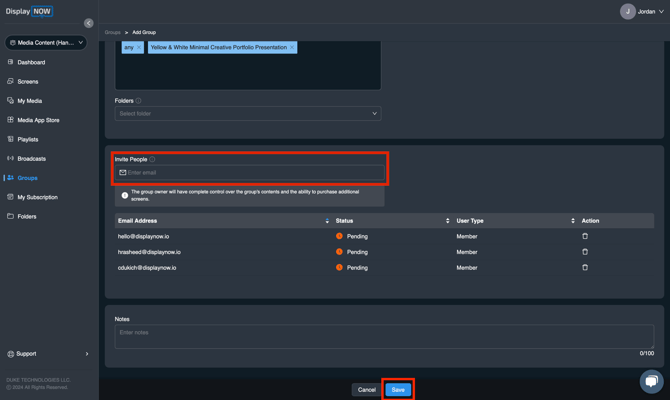Open the Jordan user account menu

click(x=641, y=12)
